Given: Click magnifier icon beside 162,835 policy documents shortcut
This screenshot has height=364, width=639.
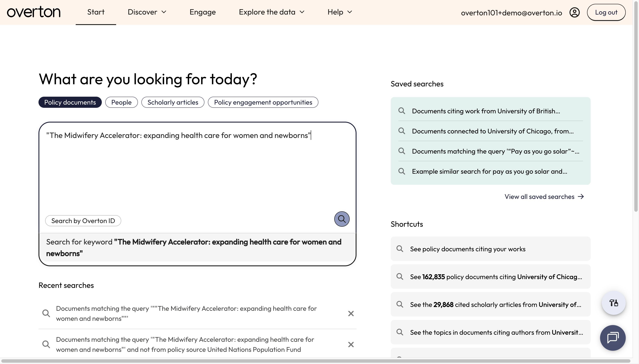Looking at the screenshot, I should pos(400,277).
